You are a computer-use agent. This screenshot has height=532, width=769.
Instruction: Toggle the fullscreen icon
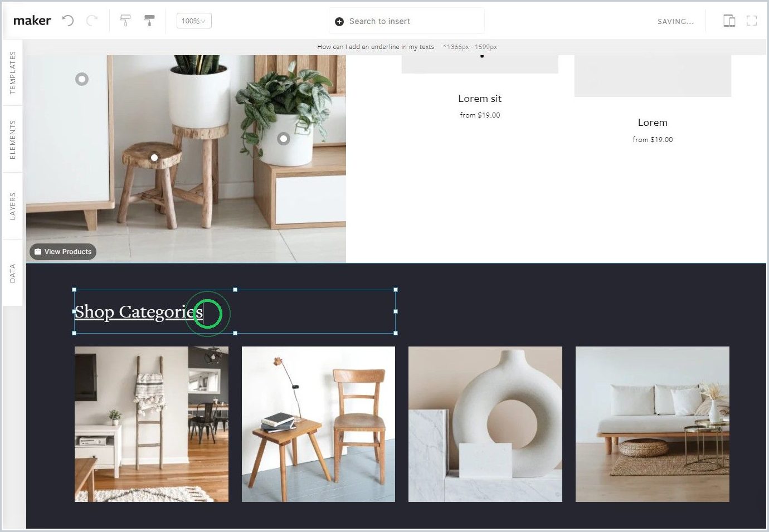tap(752, 21)
